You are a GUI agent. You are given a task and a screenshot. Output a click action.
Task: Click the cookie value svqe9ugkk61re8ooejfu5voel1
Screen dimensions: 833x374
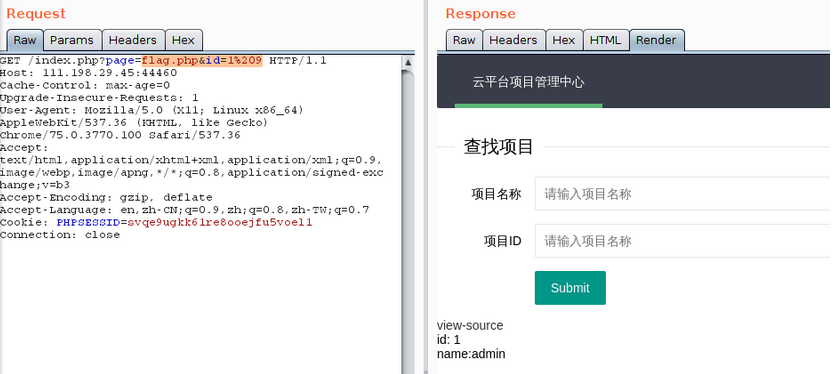220,223
